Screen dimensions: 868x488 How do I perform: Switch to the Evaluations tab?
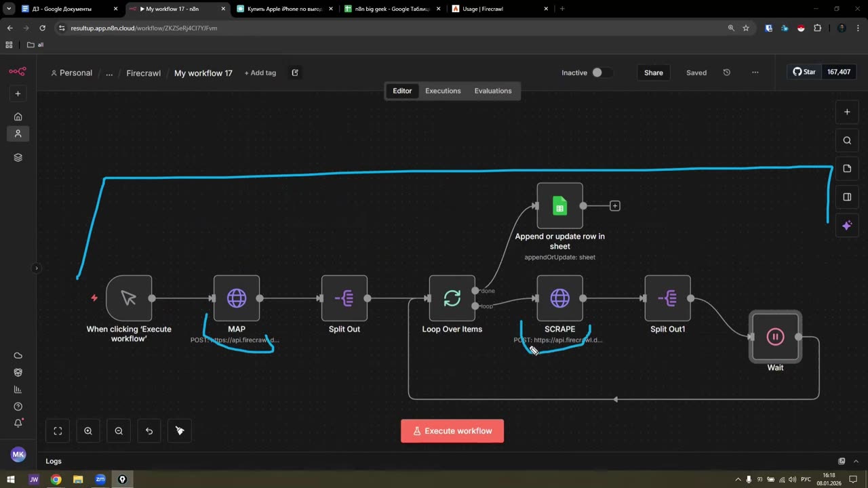(x=493, y=91)
